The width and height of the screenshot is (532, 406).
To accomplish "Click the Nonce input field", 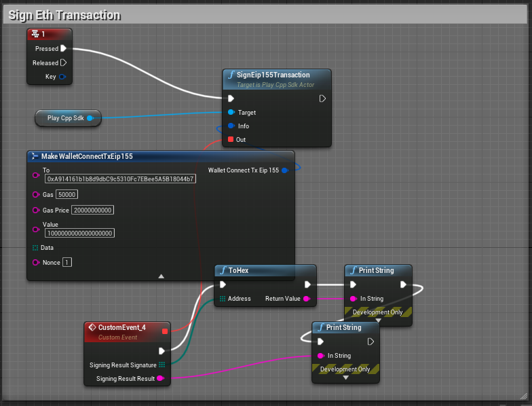I will 67,263.
